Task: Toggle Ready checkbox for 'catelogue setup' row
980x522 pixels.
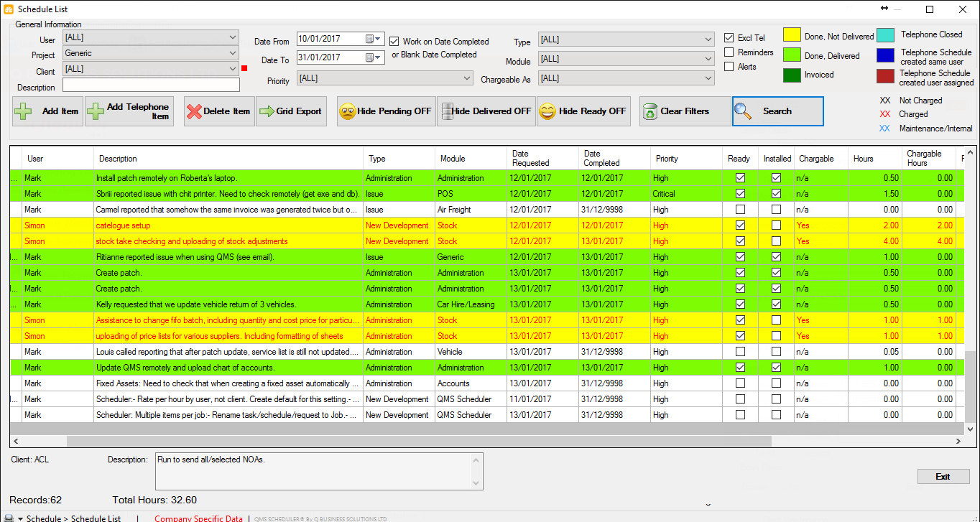Action: [x=740, y=225]
